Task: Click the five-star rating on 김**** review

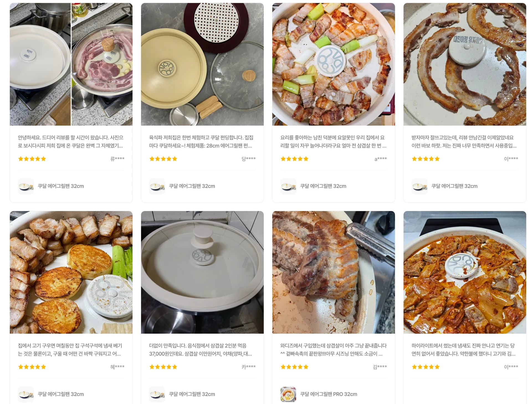Action: pos(294,367)
